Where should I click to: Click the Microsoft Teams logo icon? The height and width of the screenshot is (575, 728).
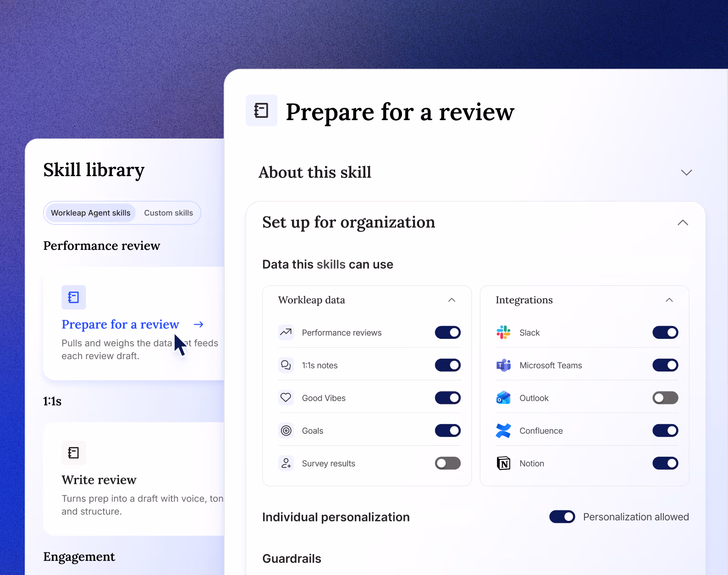(x=503, y=365)
